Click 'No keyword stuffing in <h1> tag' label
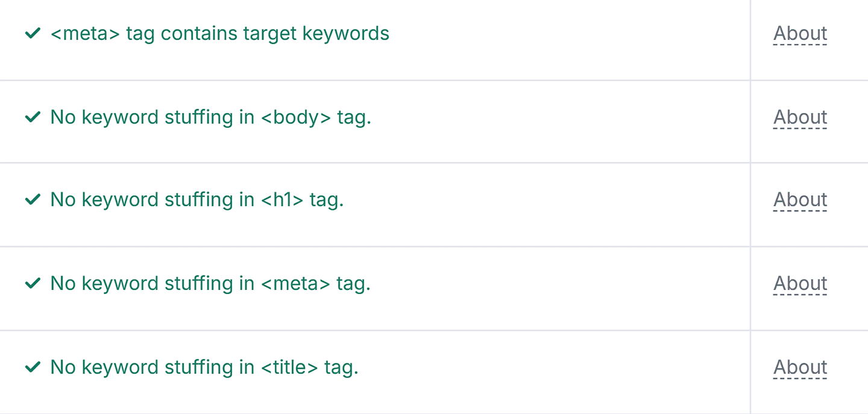Viewport: 868px width, 414px height. [197, 199]
